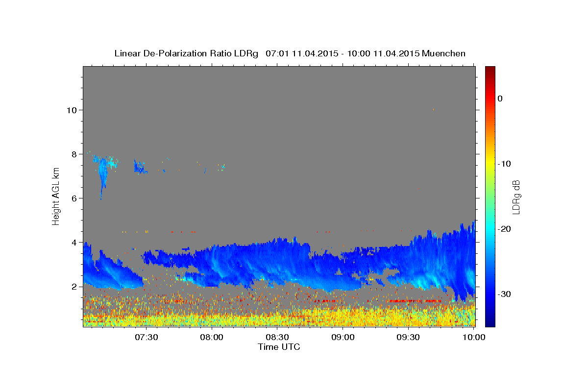588x392 pixels.
Task: Click the date range text '07:01 11.04.2015'
Action: point(301,53)
